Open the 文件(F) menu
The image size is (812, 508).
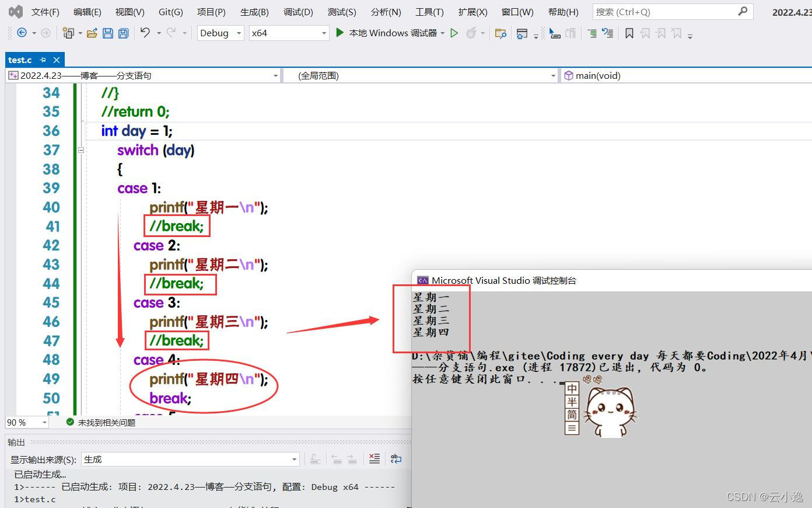click(45, 12)
